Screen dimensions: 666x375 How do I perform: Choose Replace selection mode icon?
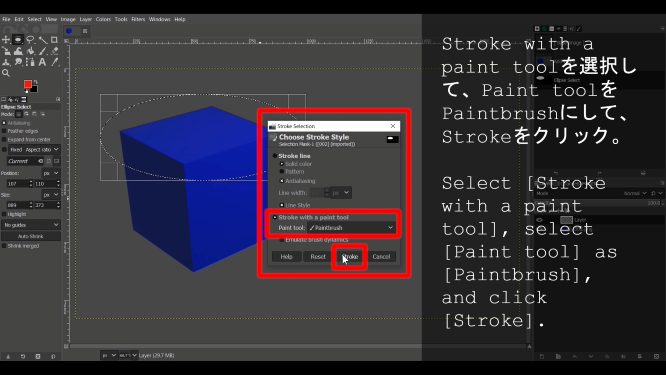(x=19, y=114)
